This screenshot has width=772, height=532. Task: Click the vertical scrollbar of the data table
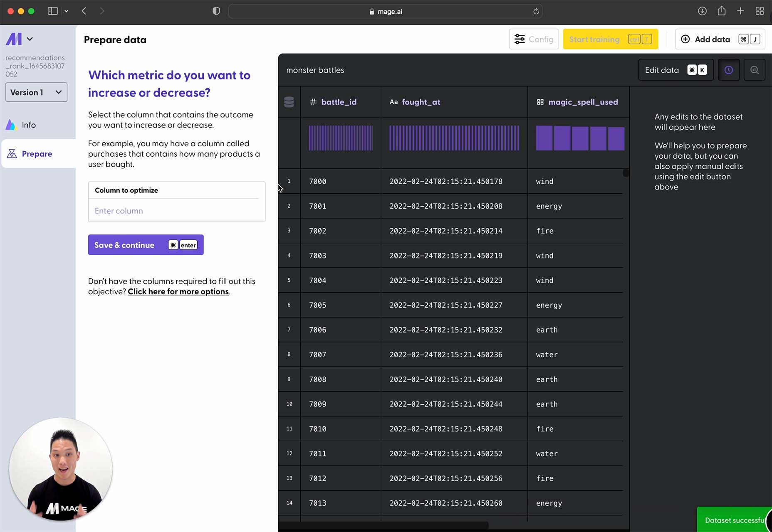626,173
